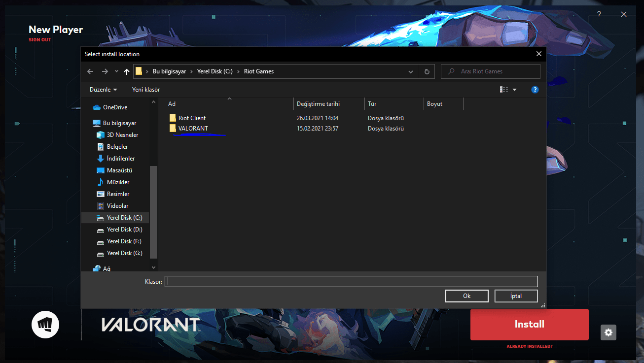Select Yerel Disk (C:) drive
This screenshot has width=644, height=363.
[115, 218]
